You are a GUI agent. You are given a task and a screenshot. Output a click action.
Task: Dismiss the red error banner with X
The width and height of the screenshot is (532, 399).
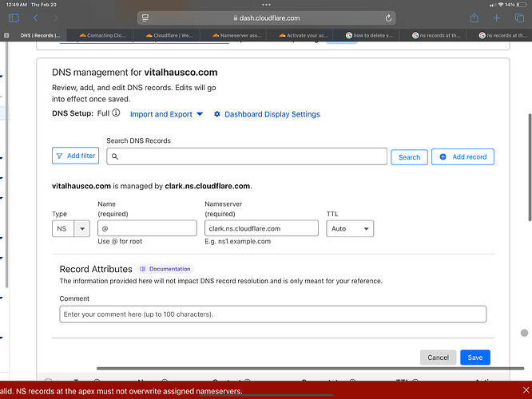pos(526,390)
